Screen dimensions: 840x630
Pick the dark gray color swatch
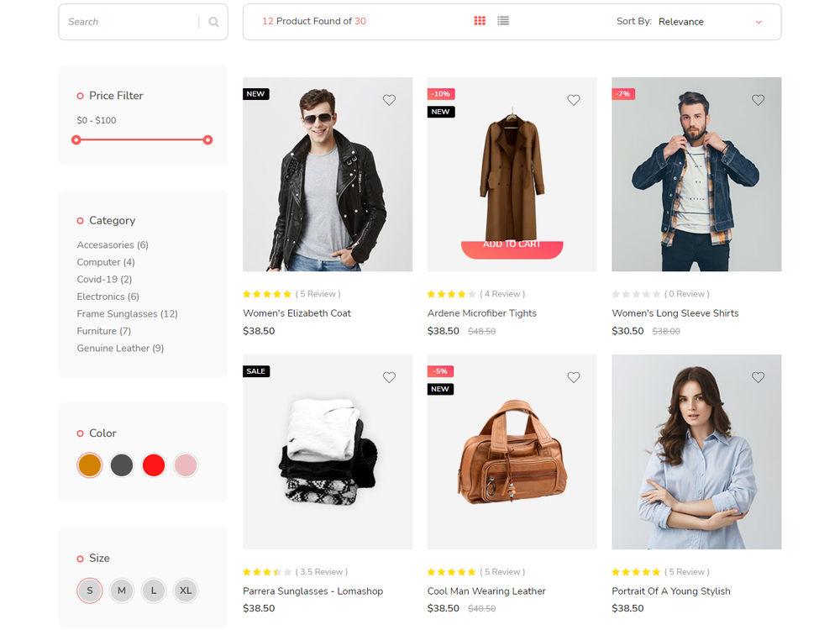coord(122,465)
